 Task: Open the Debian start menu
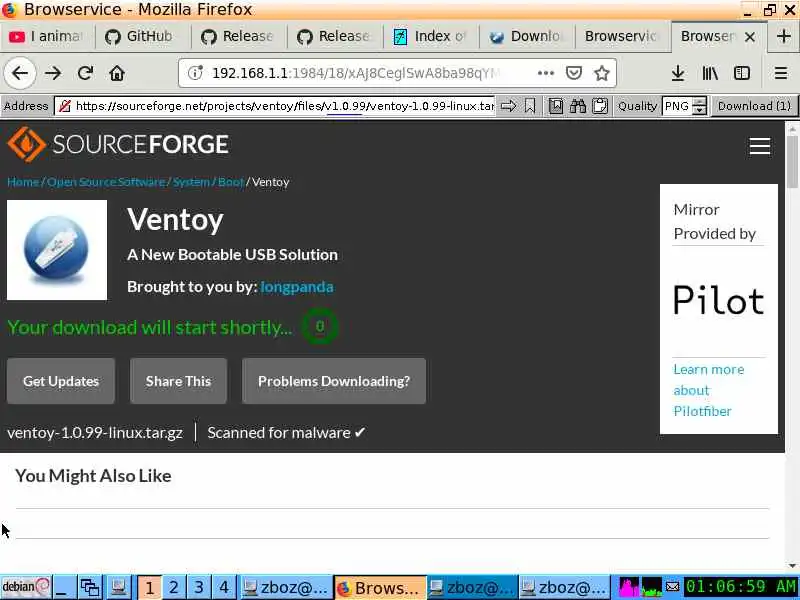[x=26, y=587]
